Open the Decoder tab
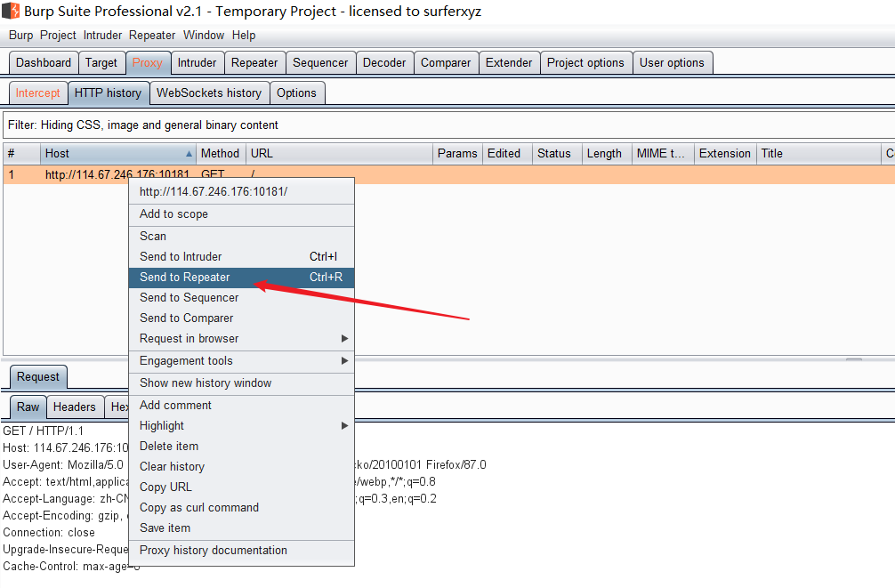Screen dimensions: 895x588 pyautogui.click(x=384, y=63)
